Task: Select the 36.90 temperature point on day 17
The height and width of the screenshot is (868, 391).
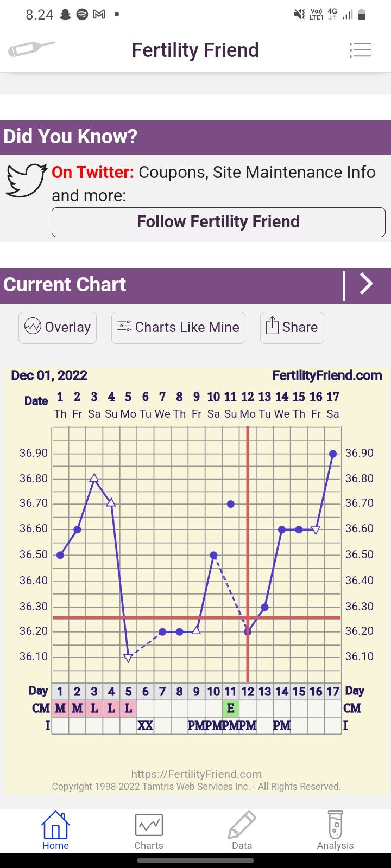Action: [333, 454]
